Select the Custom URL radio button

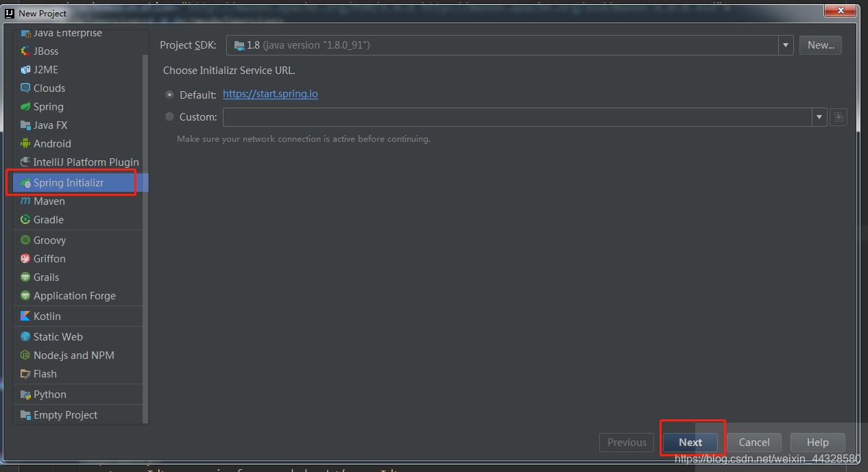169,117
